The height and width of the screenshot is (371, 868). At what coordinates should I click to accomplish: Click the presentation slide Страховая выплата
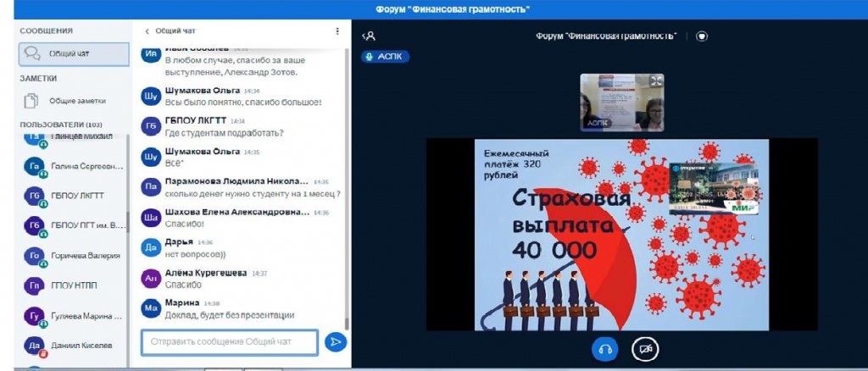coord(621,235)
